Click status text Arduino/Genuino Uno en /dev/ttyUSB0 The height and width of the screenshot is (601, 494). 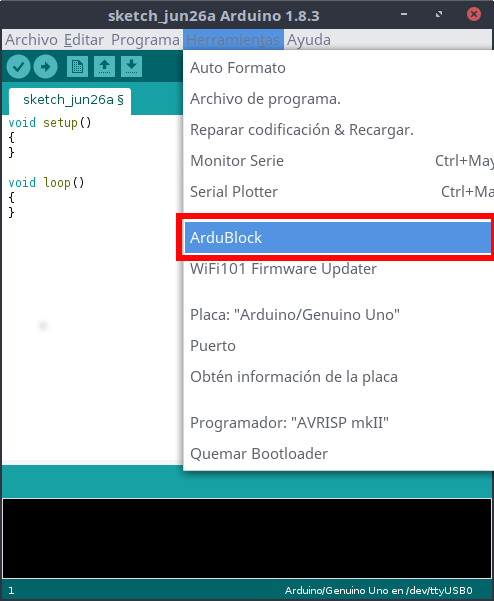(x=378, y=590)
